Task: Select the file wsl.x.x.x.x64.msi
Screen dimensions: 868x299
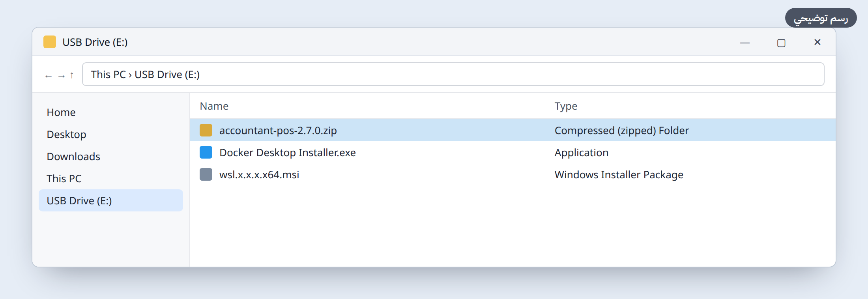Action: click(513, 174)
